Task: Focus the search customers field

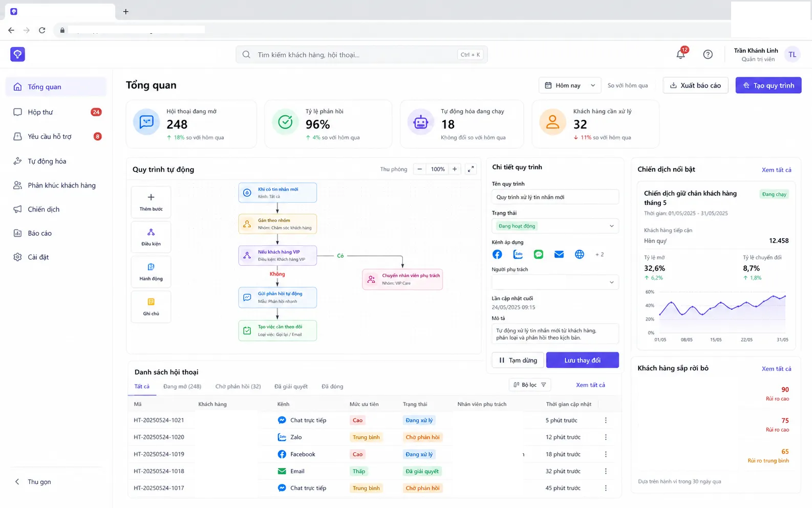Action: coord(361,55)
